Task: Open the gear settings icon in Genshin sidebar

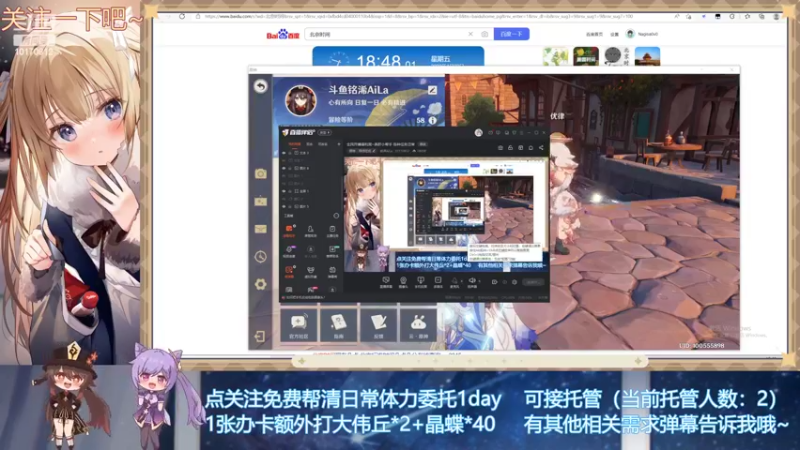Action: (261, 284)
